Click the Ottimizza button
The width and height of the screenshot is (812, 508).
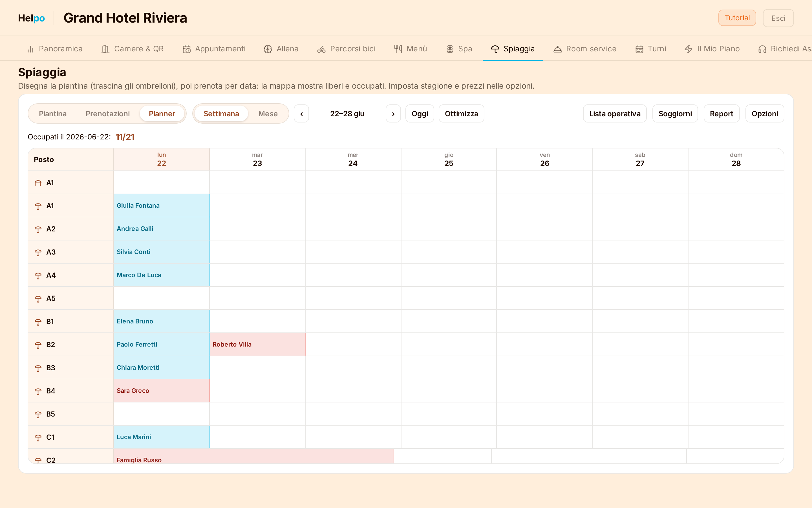(461, 113)
